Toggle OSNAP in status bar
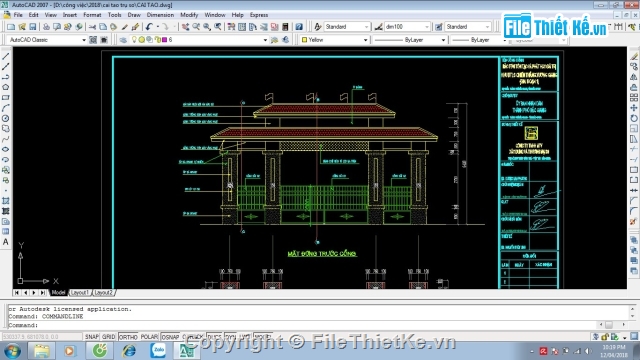The height and width of the screenshot is (360, 640). tap(170, 337)
